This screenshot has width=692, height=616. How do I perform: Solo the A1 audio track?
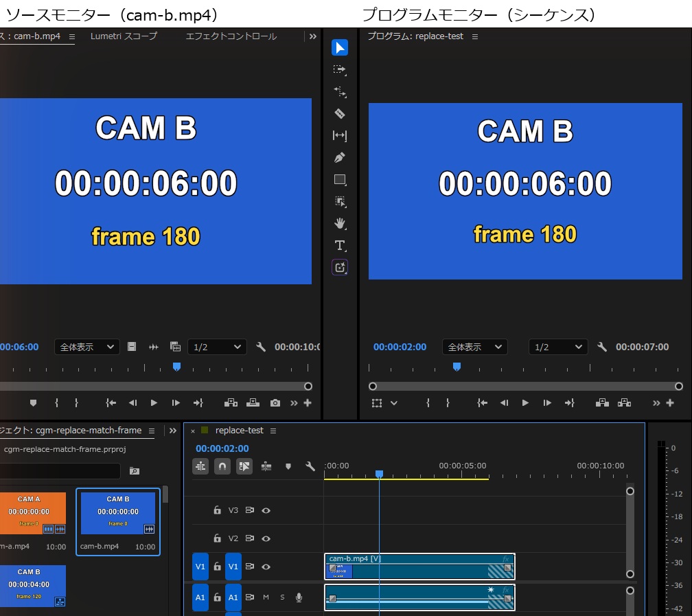click(x=282, y=597)
